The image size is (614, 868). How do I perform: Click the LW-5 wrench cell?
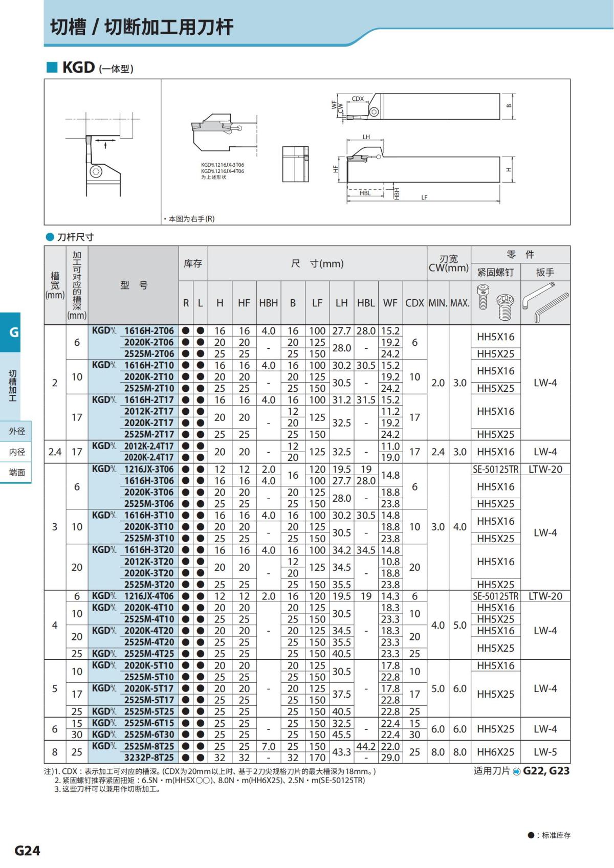click(545, 752)
